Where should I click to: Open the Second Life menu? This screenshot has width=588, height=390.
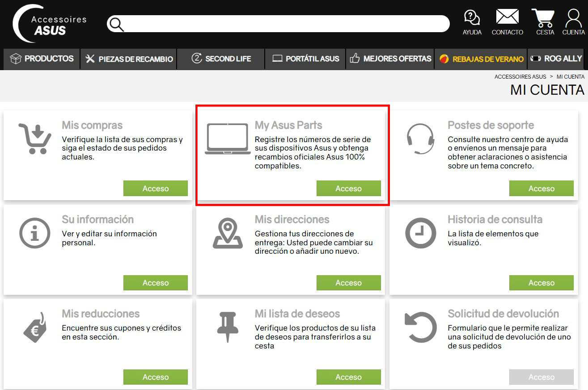click(221, 59)
